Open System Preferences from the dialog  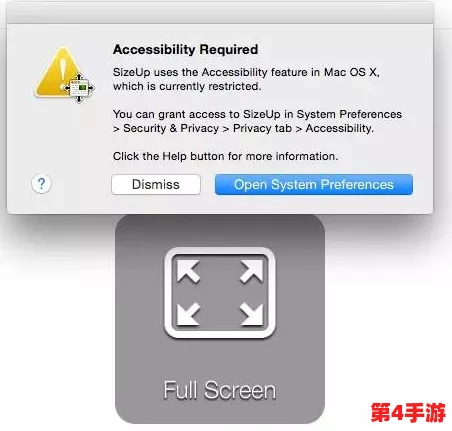click(x=314, y=184)
